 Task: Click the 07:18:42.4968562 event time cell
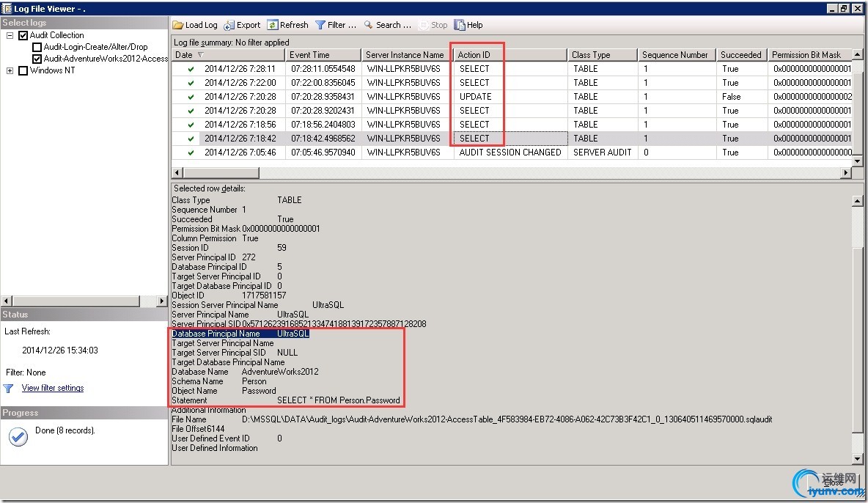[x=323, y=139]
